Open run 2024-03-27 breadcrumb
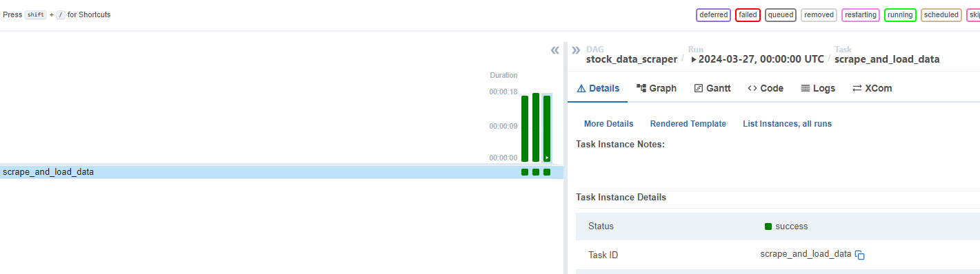 click(x=757, y=59)
